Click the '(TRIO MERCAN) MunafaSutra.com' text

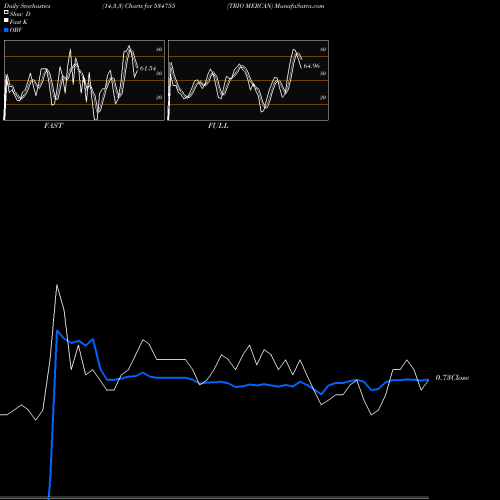pos(275,6)
